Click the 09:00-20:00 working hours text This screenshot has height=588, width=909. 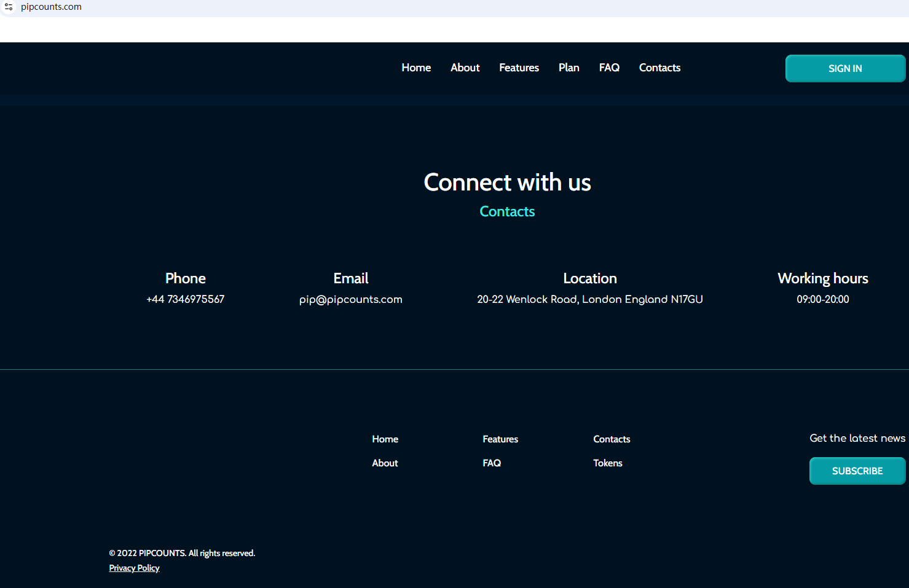(822, 299)
